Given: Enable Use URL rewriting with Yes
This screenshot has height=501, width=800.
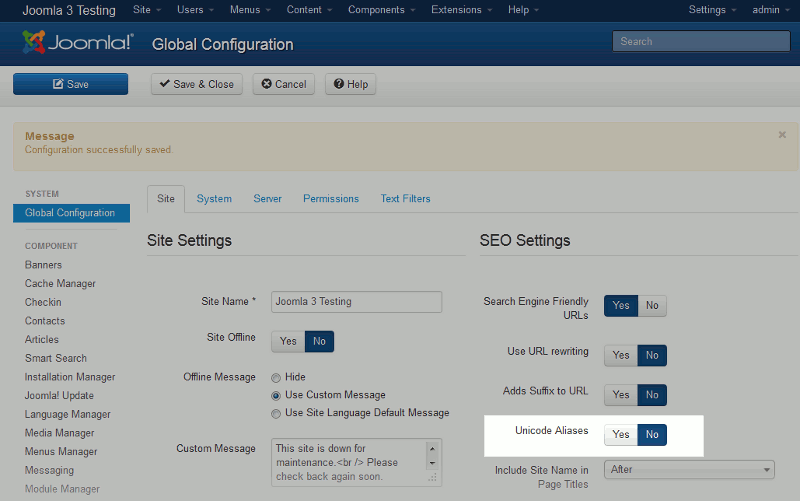Looking at the screenshot, I should coord(620,355).
